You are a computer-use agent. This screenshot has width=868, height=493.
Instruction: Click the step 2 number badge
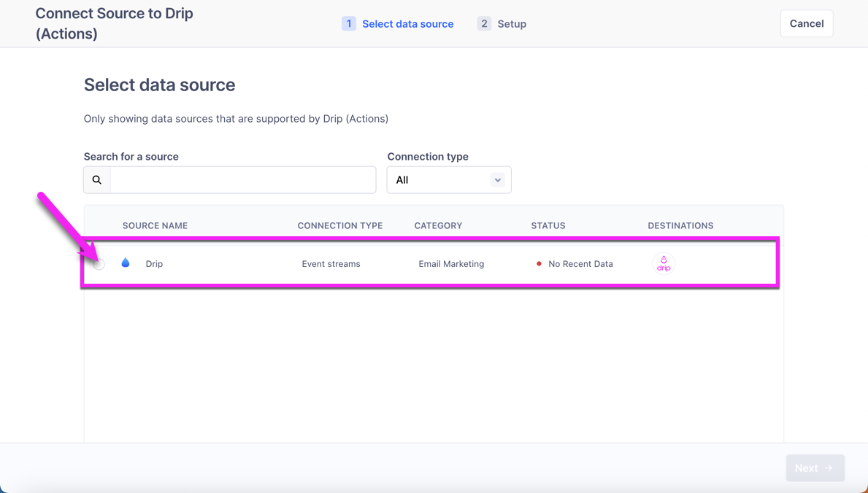(485, 24)
